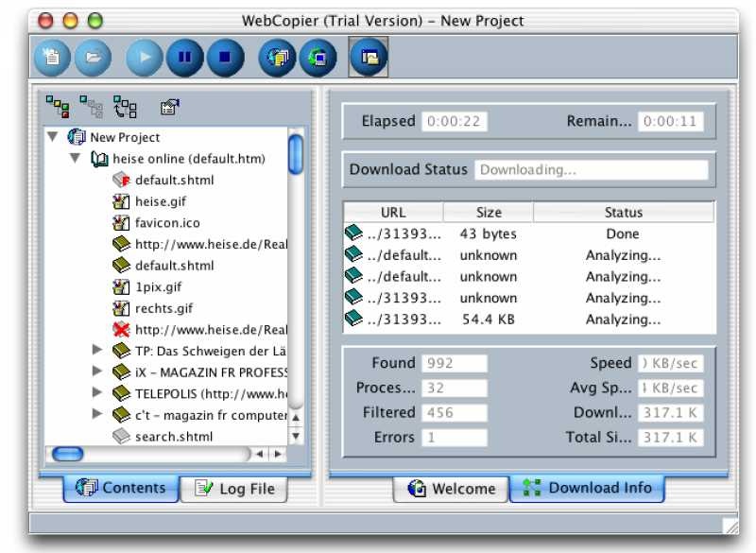
Task: Click the Found field showing 992
Action: [x=455, y=363]
